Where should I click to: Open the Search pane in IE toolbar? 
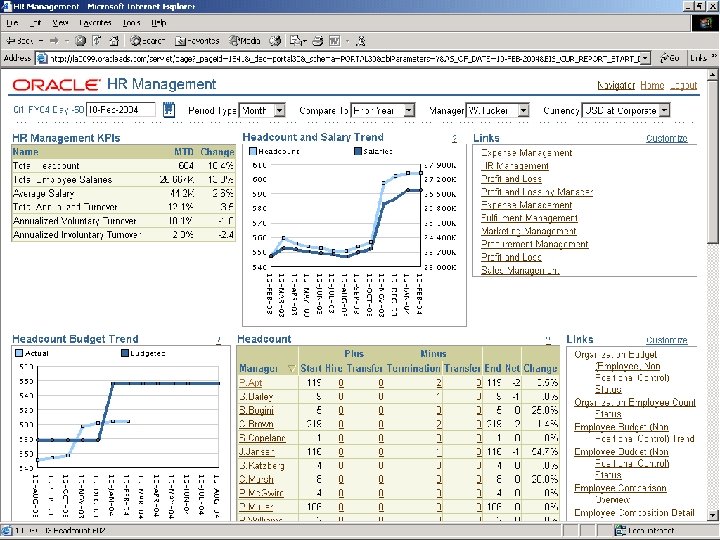147,41
